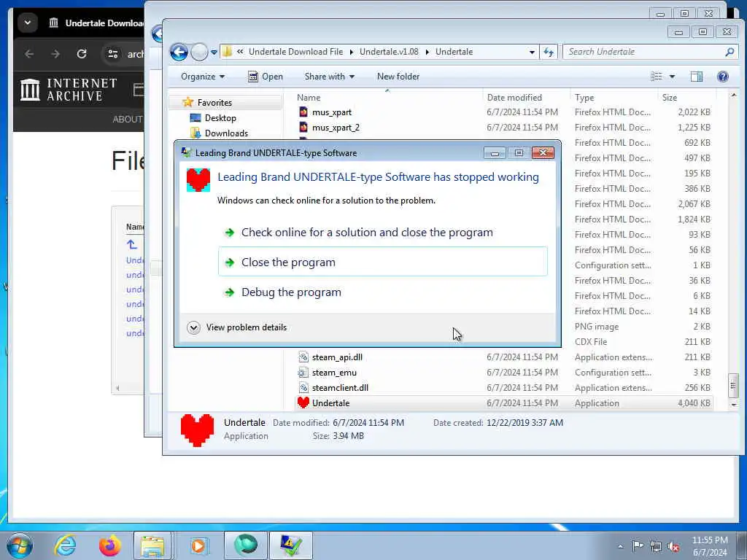Select steamclient.dll file
The image size is (747, 560).
click(340, 388)
